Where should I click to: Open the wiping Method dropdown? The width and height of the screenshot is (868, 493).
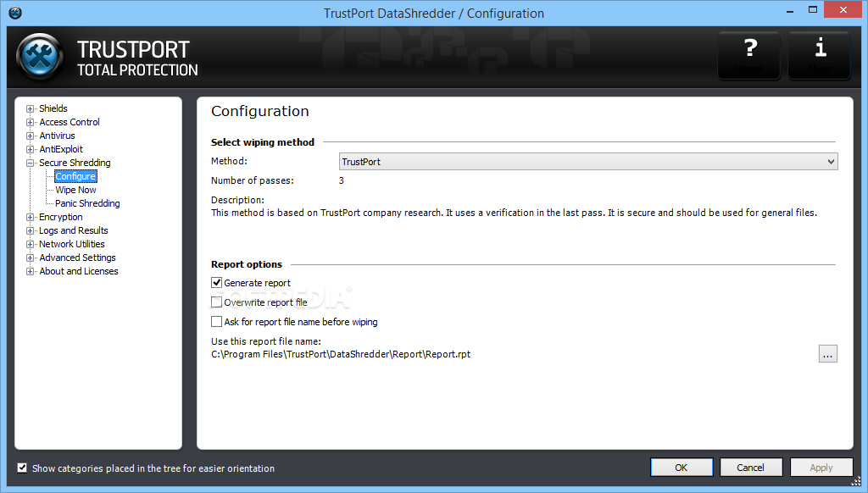pos(587,162)
